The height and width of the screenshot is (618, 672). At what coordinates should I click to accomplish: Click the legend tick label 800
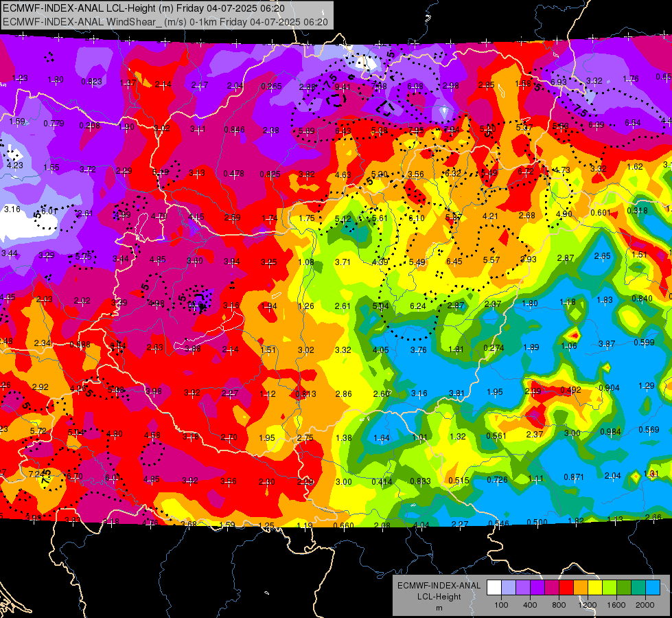tap(559, 605)
